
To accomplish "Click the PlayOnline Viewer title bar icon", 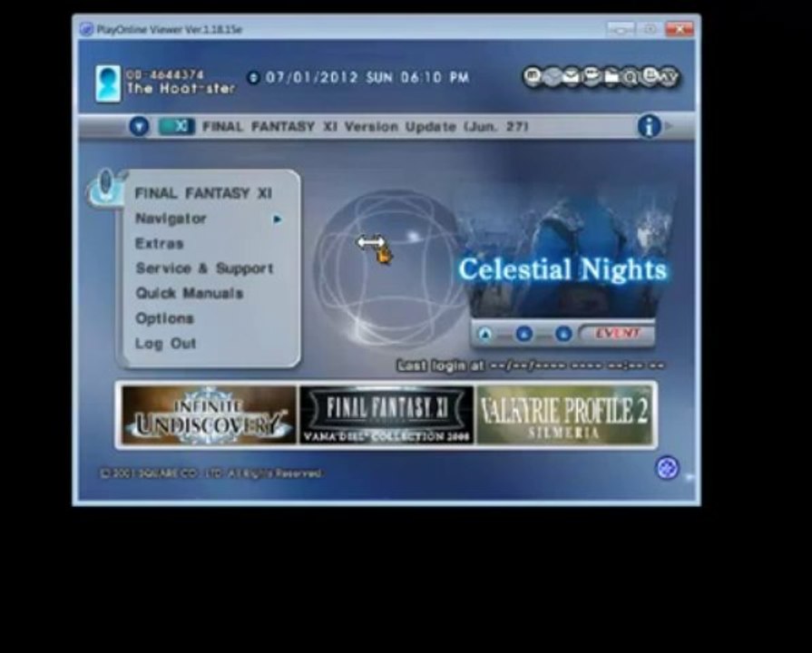I will [86, 29].
